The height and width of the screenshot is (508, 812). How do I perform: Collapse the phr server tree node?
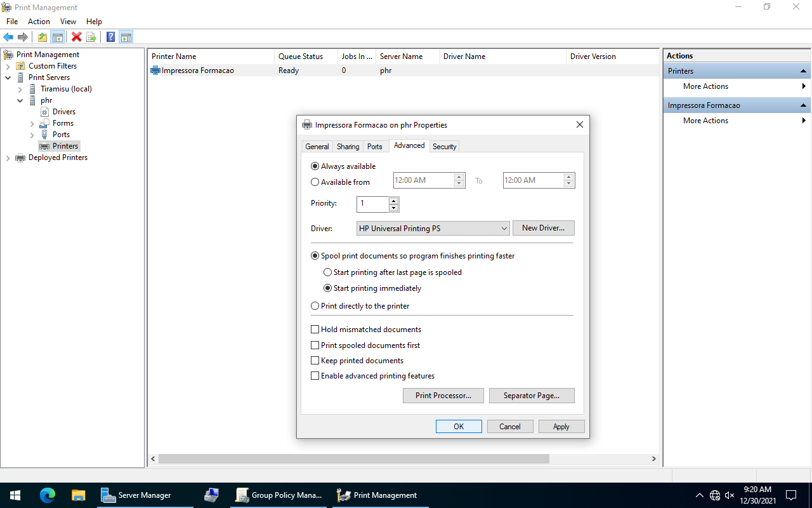click(20, 100)
